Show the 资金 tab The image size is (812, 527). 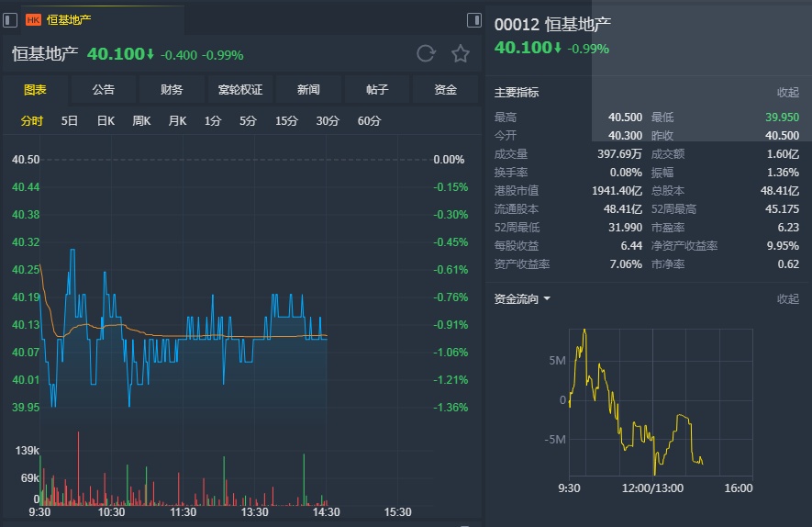pyautogui.click(x=445, y=90)
